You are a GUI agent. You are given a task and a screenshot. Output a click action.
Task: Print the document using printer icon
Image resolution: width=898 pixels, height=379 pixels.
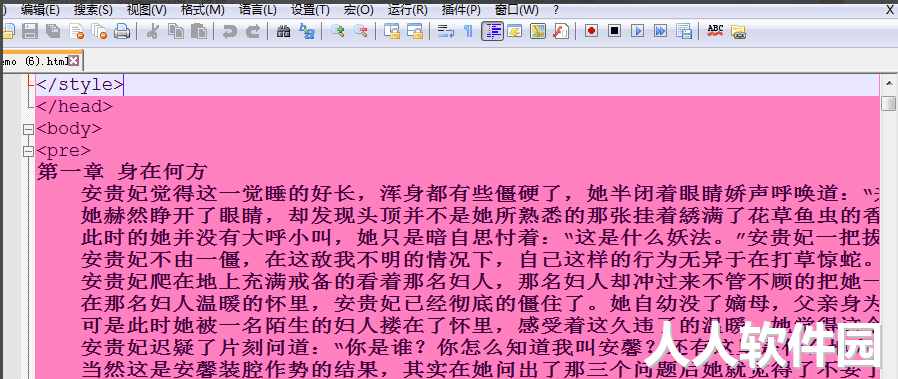122,31
